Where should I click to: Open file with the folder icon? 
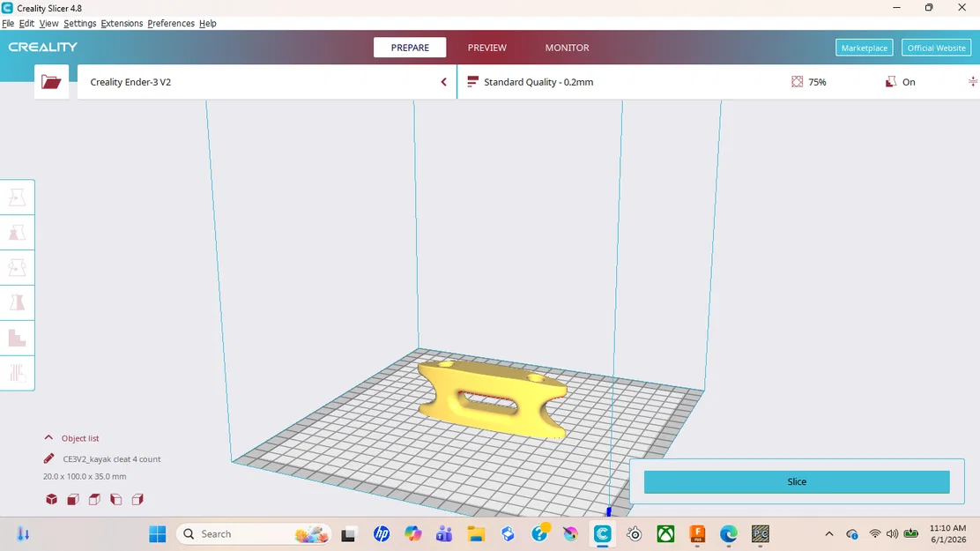pyautogui.click(x=51, y=82)
